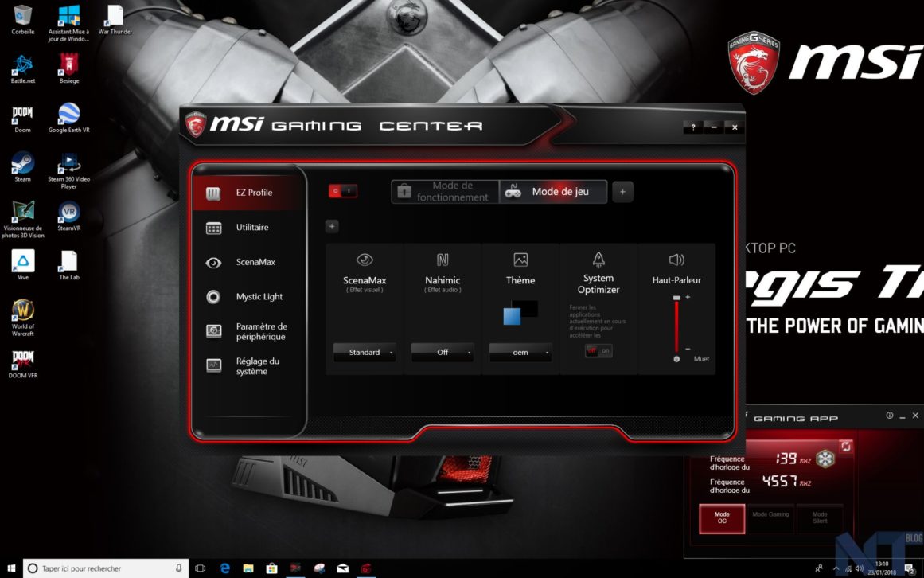Select Mode Gaming in Gaming App
The image size is (924, 578).
point(770,518)
